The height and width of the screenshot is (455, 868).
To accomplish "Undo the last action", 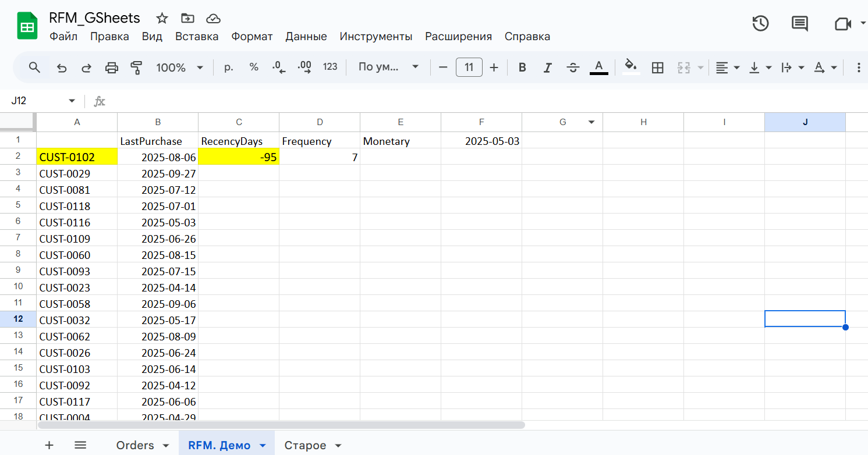I will 62,67.
